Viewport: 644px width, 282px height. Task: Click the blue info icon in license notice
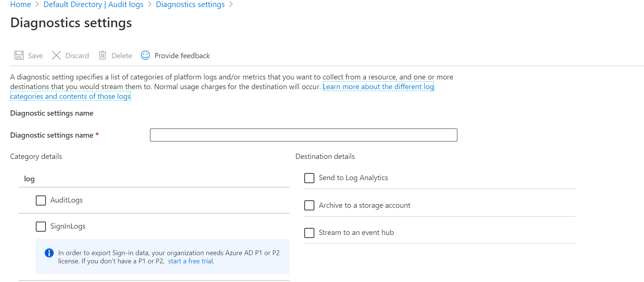point(49,253)
